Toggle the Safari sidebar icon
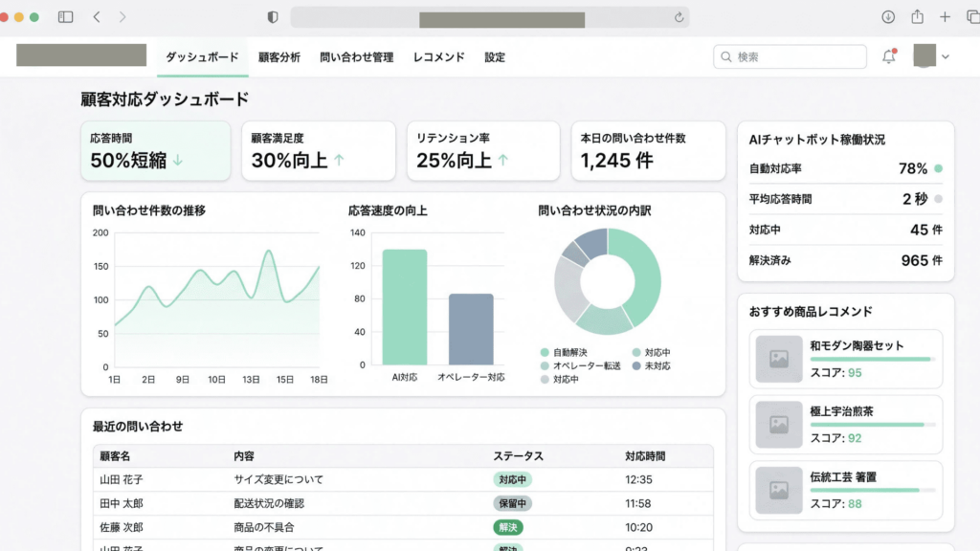Screen dimensions: 980x551 (x=66, y=17)
